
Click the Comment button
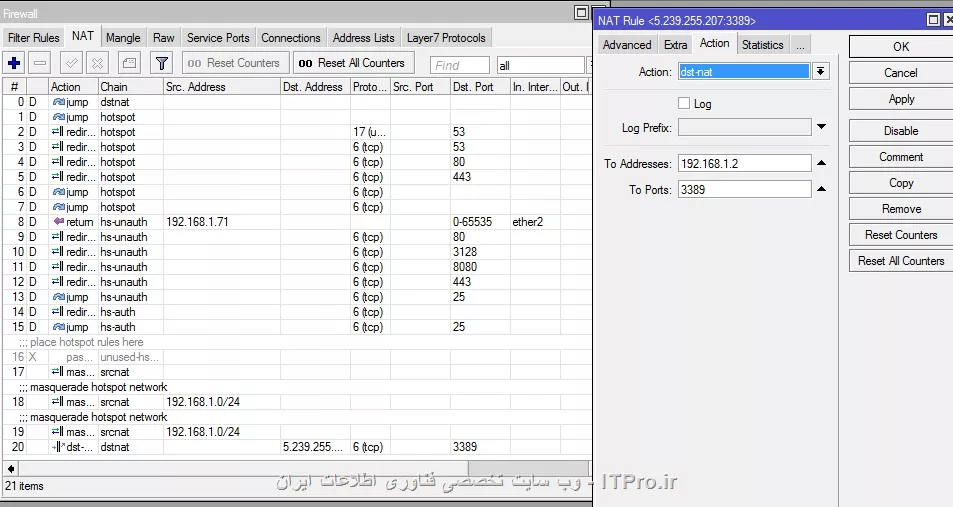click(x=901, y=157)
